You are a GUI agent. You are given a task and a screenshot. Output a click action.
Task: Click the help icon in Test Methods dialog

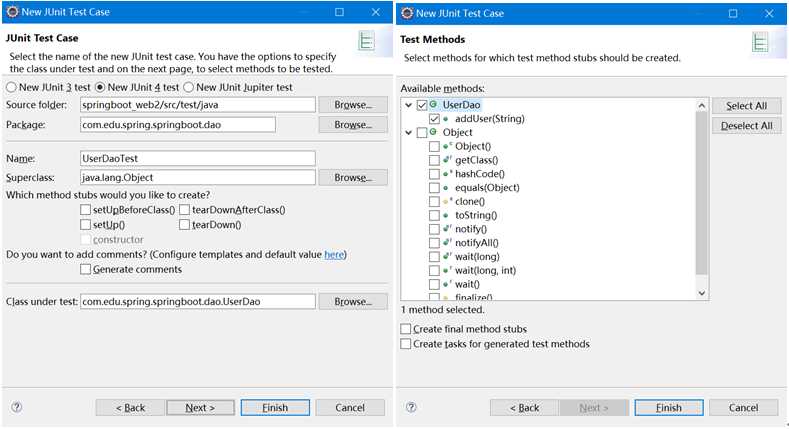click(x=411, y=407)
